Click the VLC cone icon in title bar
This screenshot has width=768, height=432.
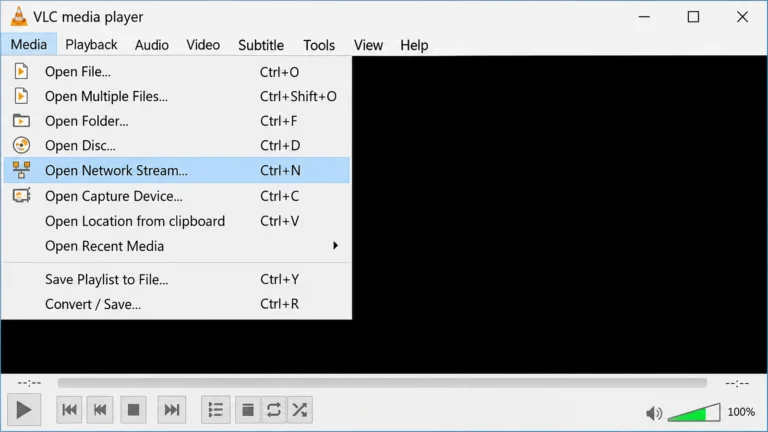click(x=19, y=16)
